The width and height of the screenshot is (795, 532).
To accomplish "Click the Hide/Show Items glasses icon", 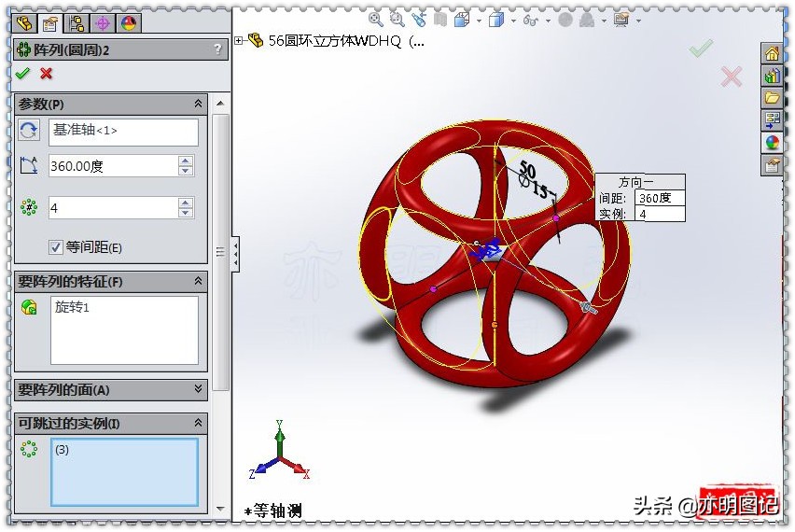I will coord(531,21).
